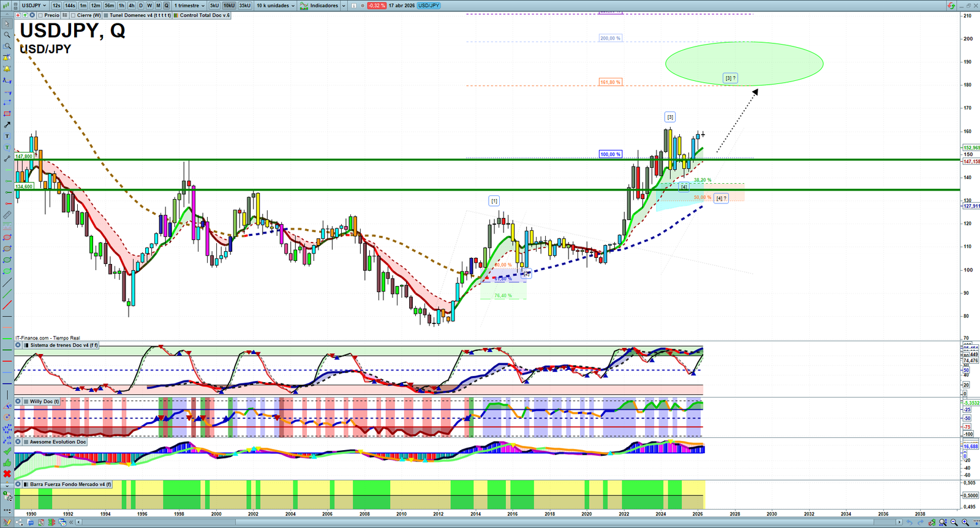Viewport: 980px width, 528px height.
Task: Open the share icon in bottom bar
Action: click(x=18, y=522)
